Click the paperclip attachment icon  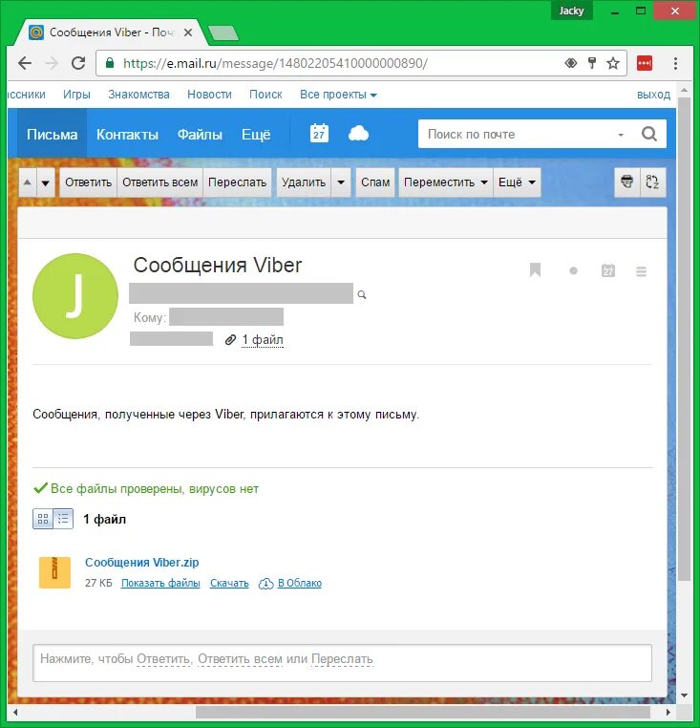(x=230, y=340)
